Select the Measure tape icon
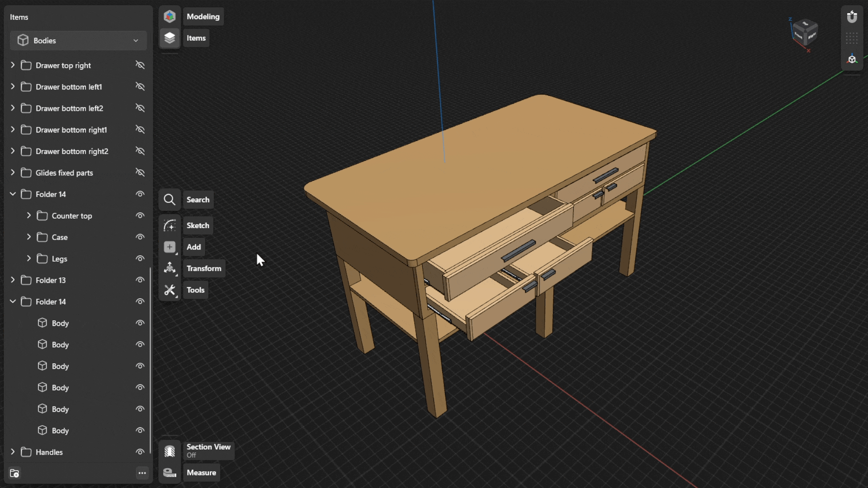The height and width of the screenshot is (488, 868). 170,473
